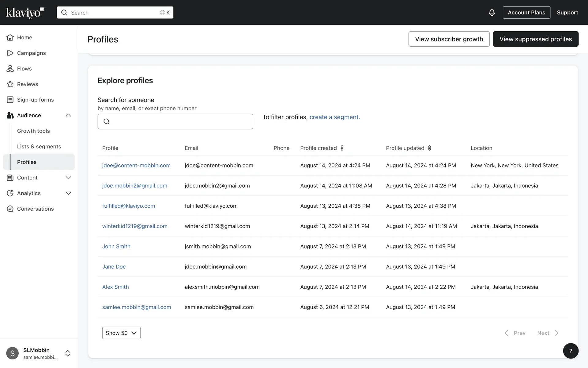Click the Klaviyo logo
Screen dimensions: 588x368
(25, 13)
